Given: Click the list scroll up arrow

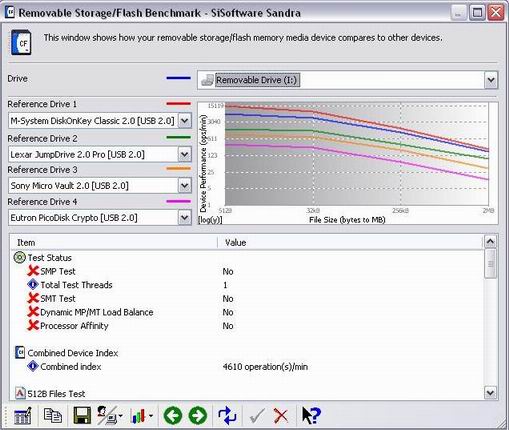Looking at the screenshot, I should pos(490,242).
